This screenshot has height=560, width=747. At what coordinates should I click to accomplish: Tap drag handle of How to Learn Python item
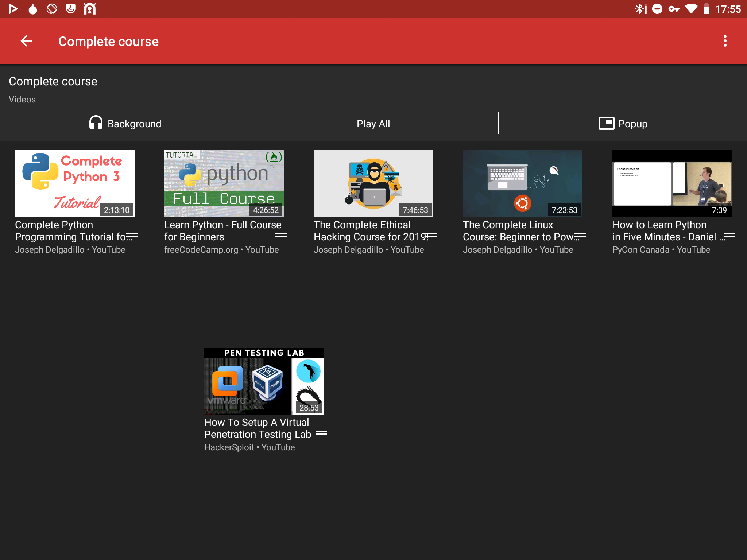point(729,236)
